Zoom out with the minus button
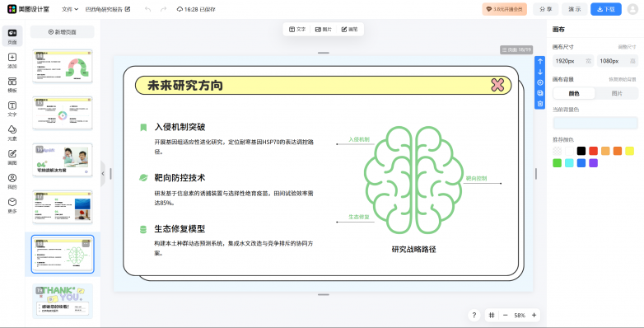The height and width of the screenshot is (328, 644). (x=505, y=316)
